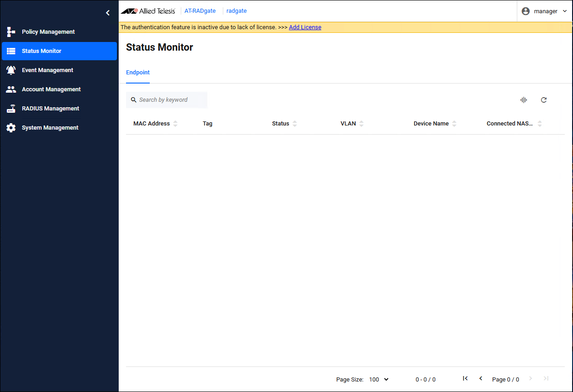Screen dimensions: 573x392
Task: Click the radgate hostname link
Action: pyautogui.click(x=237, y=11)
